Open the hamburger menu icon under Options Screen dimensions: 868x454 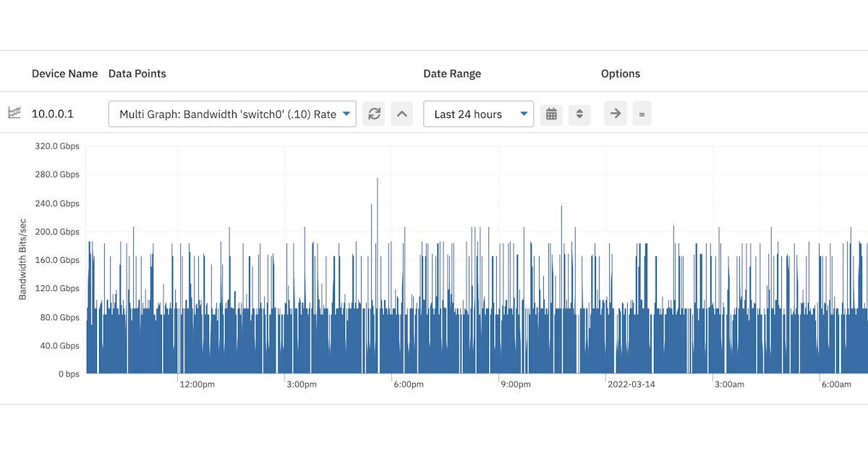point(642,114)
